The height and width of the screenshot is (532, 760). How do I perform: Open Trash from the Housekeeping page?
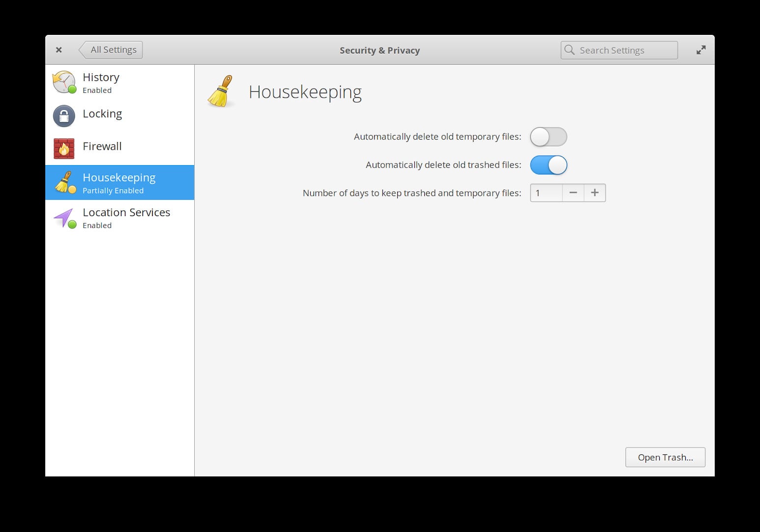click(x=665, y=457)
